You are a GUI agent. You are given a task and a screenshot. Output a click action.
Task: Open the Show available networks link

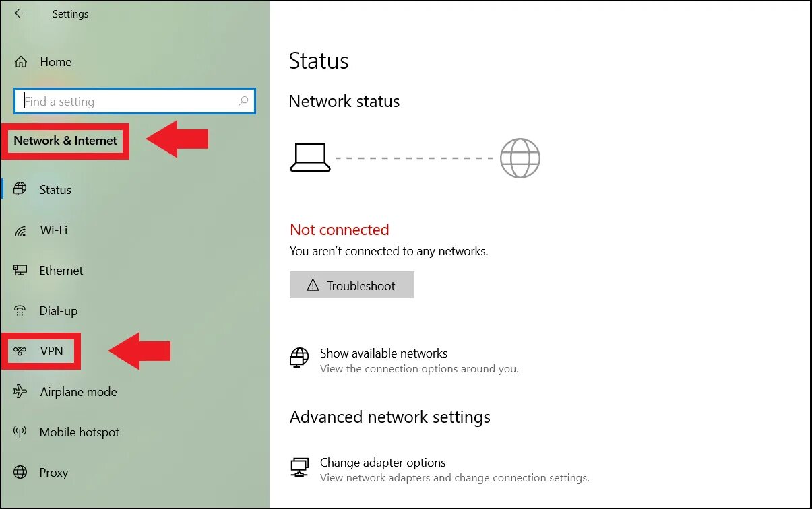[383, 353]
